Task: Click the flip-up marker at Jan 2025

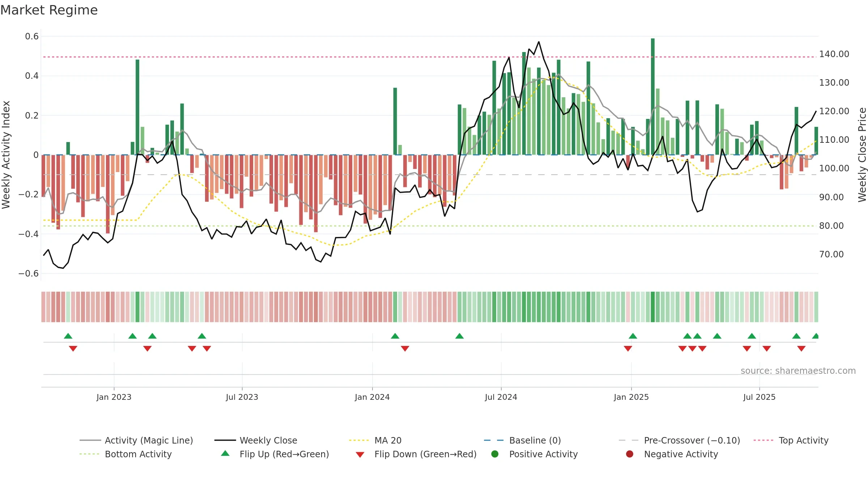Action: [633, 336]
